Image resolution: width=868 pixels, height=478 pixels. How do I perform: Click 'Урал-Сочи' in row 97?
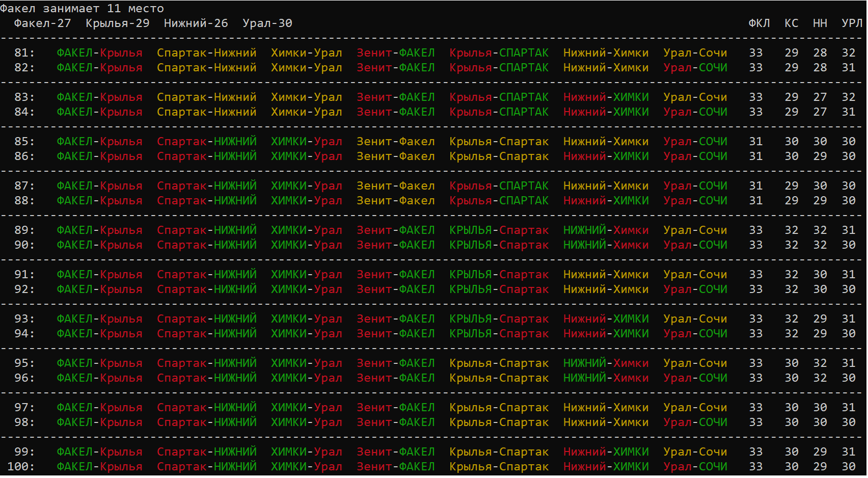pos(695,408)
